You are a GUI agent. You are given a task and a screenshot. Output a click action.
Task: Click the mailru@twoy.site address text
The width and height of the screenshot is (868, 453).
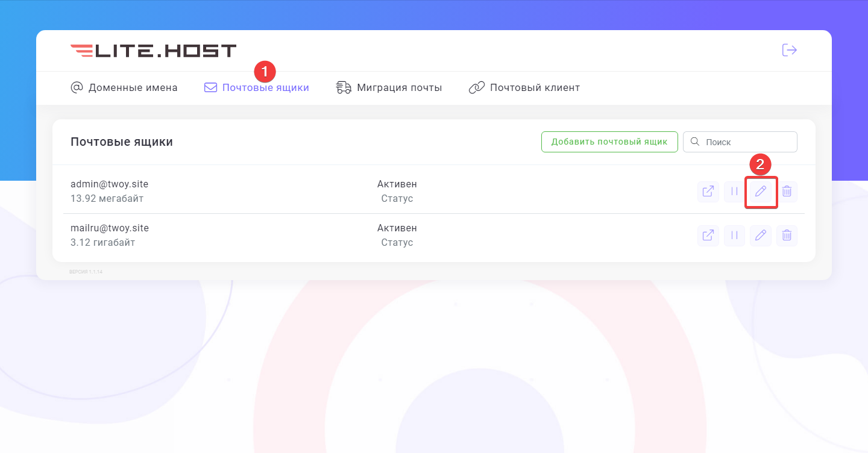tap(110, 228)
